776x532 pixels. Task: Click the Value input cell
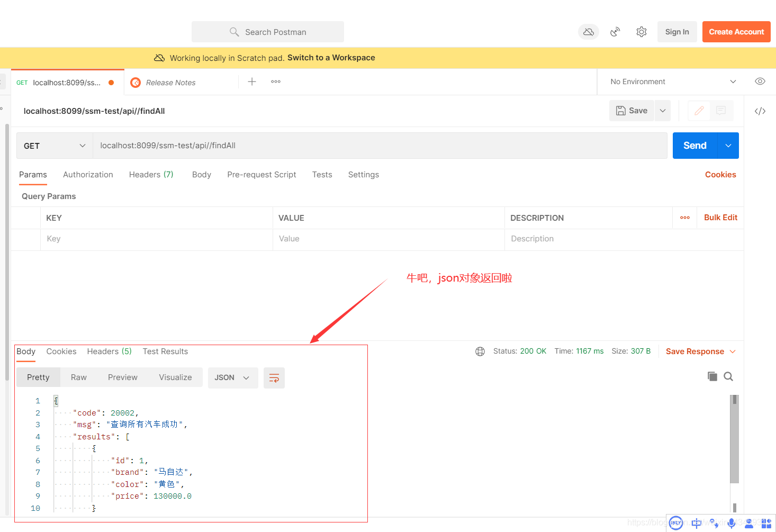(389, 239)
